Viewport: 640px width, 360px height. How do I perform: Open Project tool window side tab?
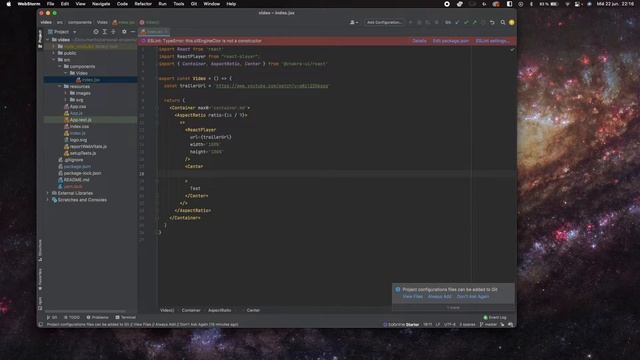tap(40, 39)
